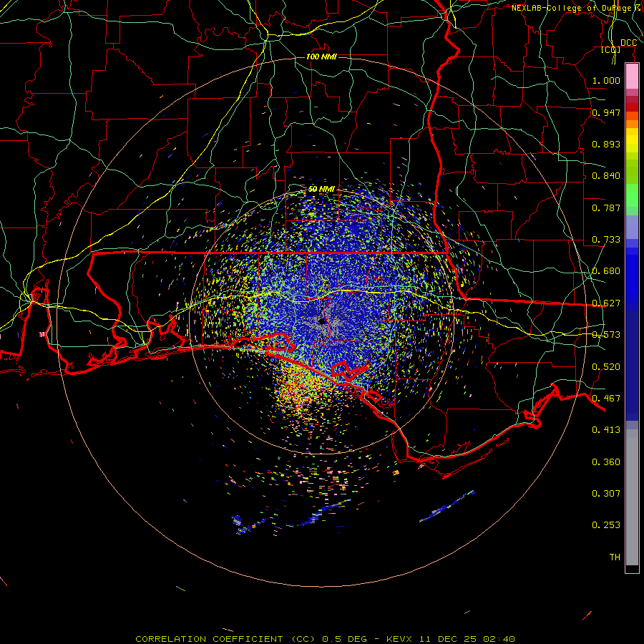
Task: Click the 100 NMI range ring label
Action: pos(321,57)
